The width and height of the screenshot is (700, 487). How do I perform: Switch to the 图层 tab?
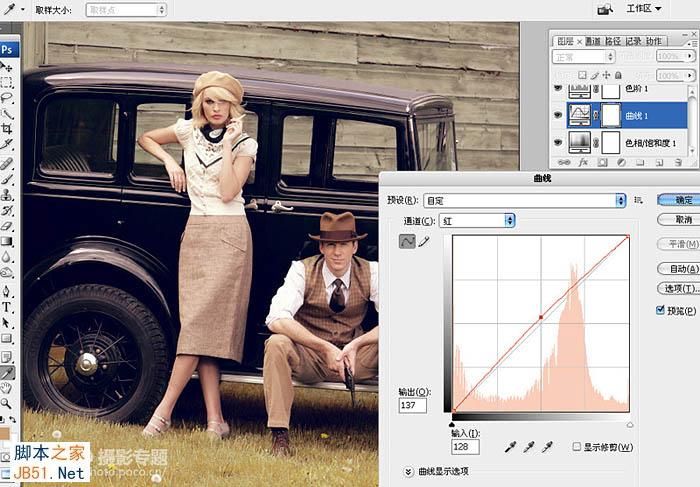pos(565,41)
